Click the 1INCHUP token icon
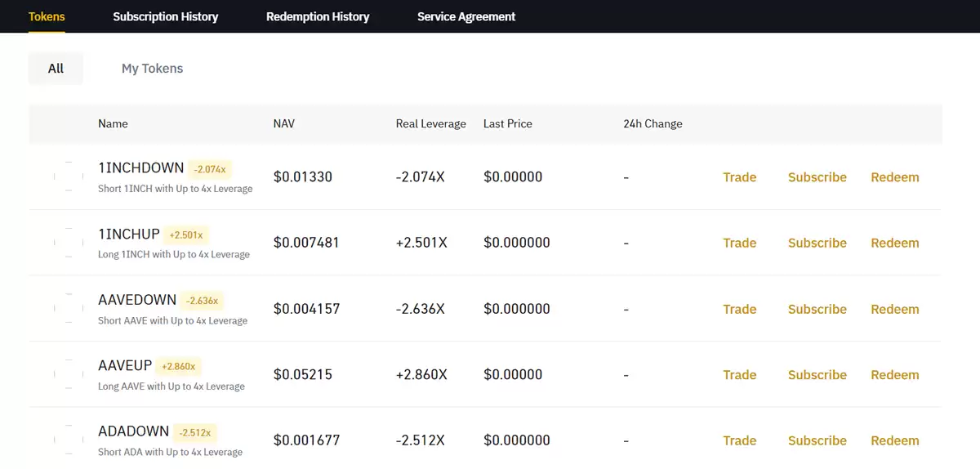The height and width of the screenshot is (469, 980). [x=69, y=243]
